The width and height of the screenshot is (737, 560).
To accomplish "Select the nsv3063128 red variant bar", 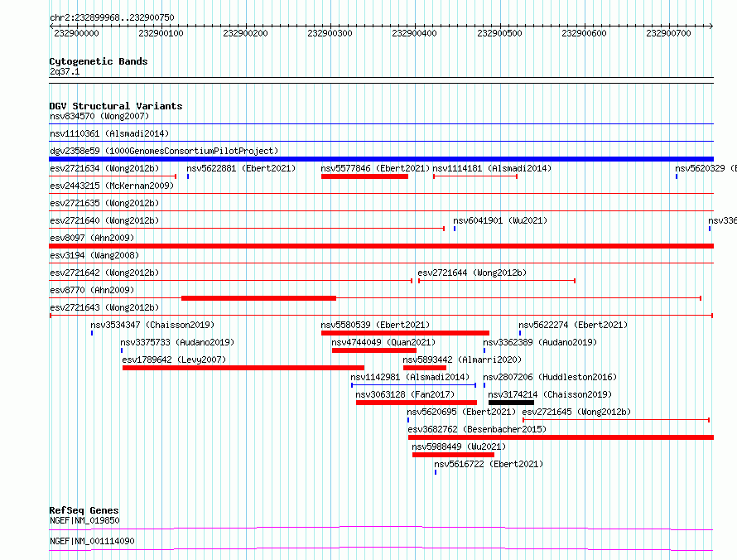I will (417, 403).
